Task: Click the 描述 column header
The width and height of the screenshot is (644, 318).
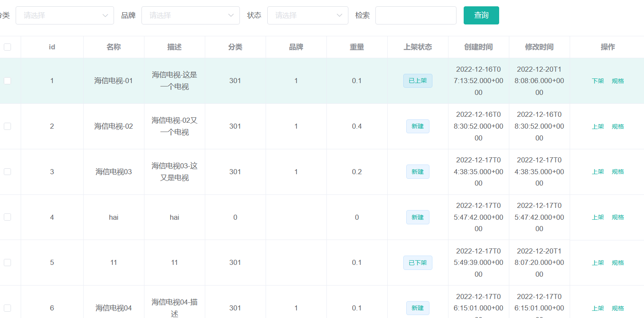Action: click(174, 47)
